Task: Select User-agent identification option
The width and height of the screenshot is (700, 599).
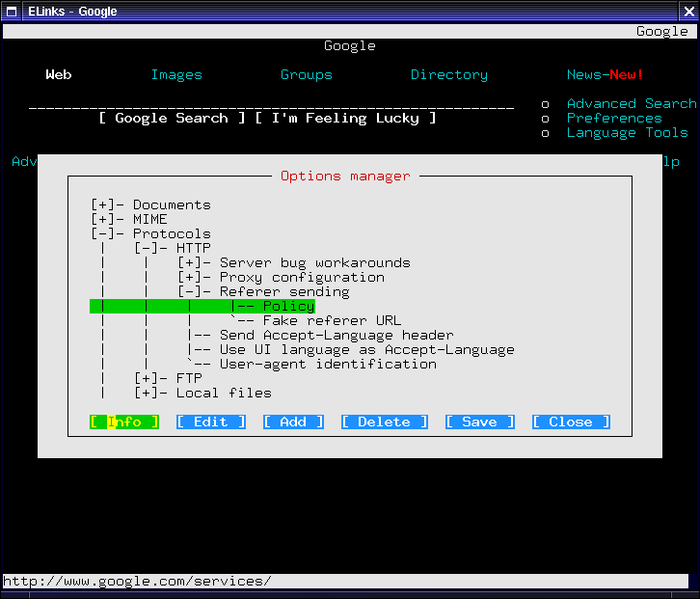Action: click(328, 364)
